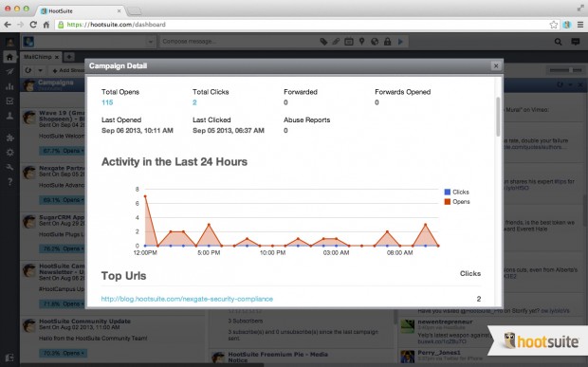The width and height of the screenshot is (588, 367).
Task: Click the 'Activity in the Last 24 Hours' heading
Action: coord(175,162)
